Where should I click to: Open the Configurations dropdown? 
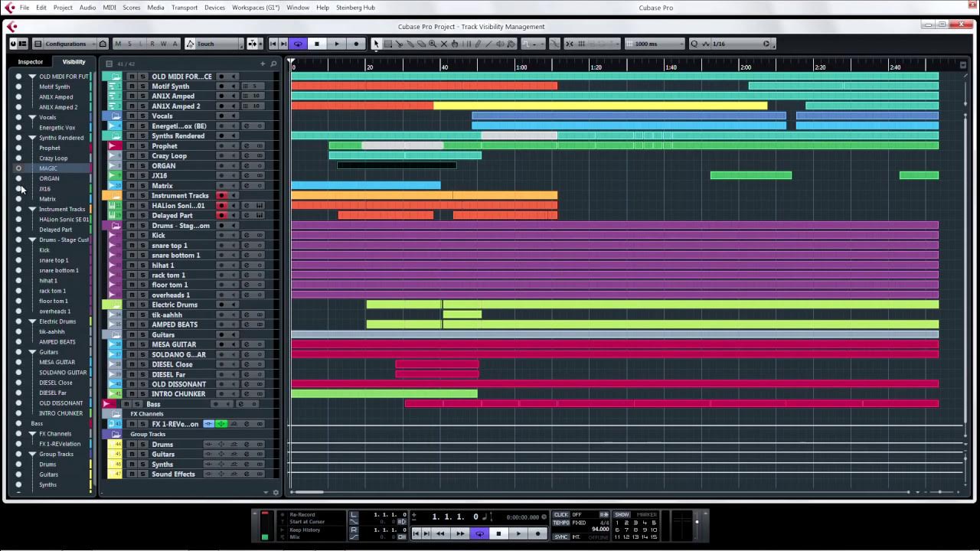point(70,44)
